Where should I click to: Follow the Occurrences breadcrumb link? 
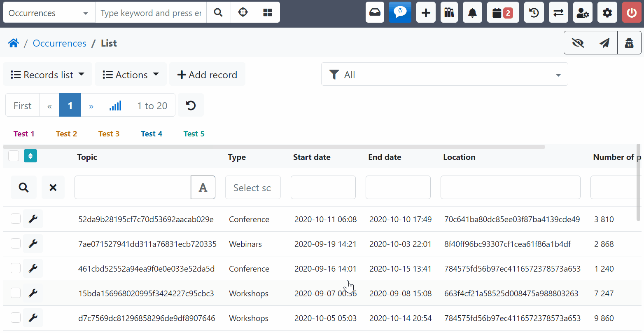pos(59,43)
